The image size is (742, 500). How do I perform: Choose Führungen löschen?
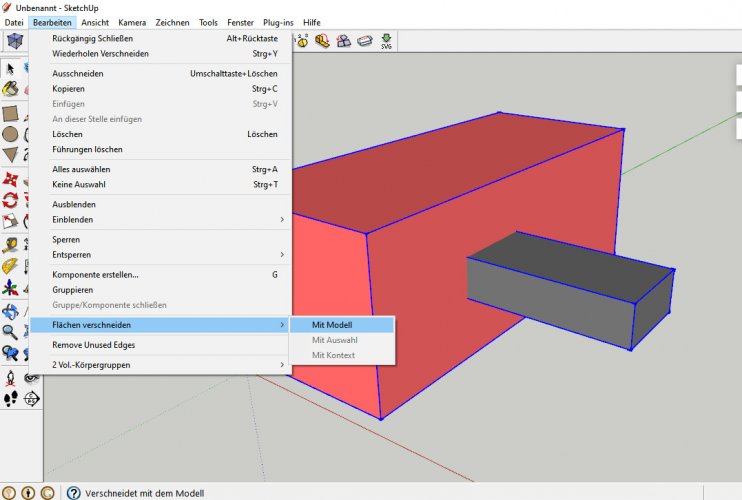click(160, 149)
